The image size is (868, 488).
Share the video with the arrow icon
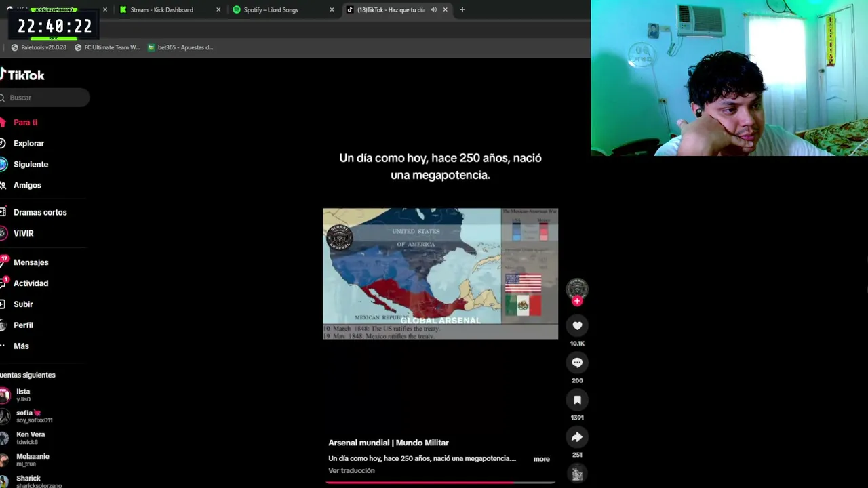[x=577, y=437]
